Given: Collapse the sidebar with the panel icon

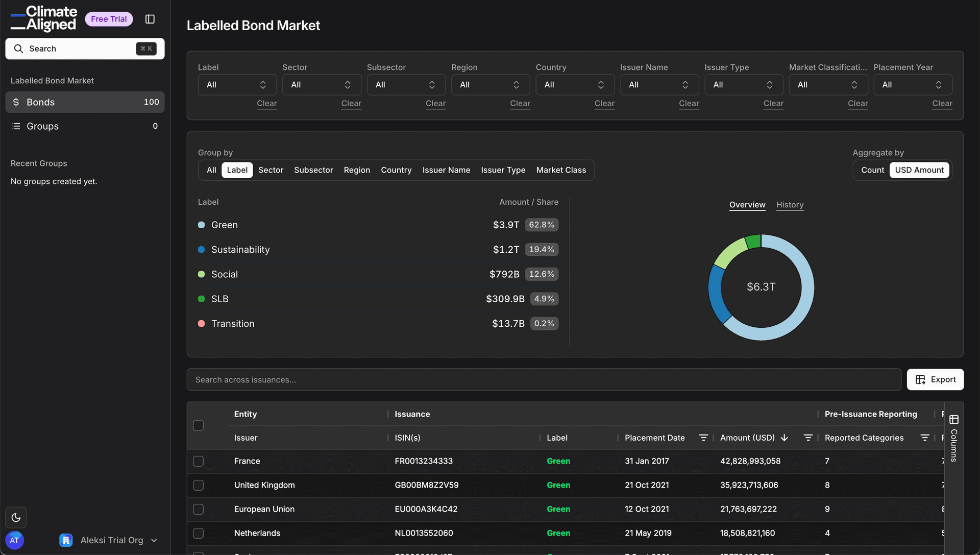Looking at the screenshot, I should point(150,19).
